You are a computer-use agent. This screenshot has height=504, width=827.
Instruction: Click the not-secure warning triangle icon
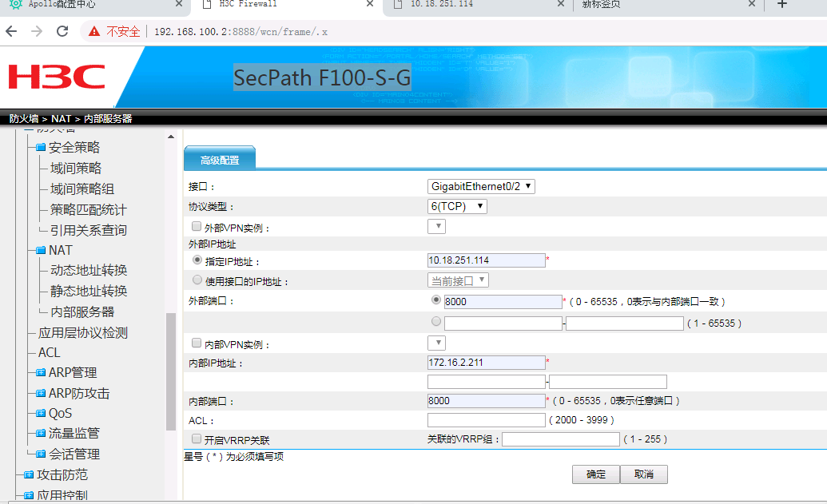(x=93, y=32)
